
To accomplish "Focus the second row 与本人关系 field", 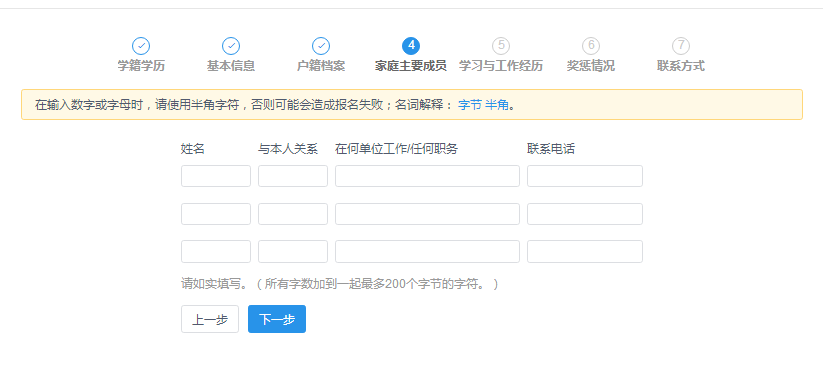I will click(293, 214).
